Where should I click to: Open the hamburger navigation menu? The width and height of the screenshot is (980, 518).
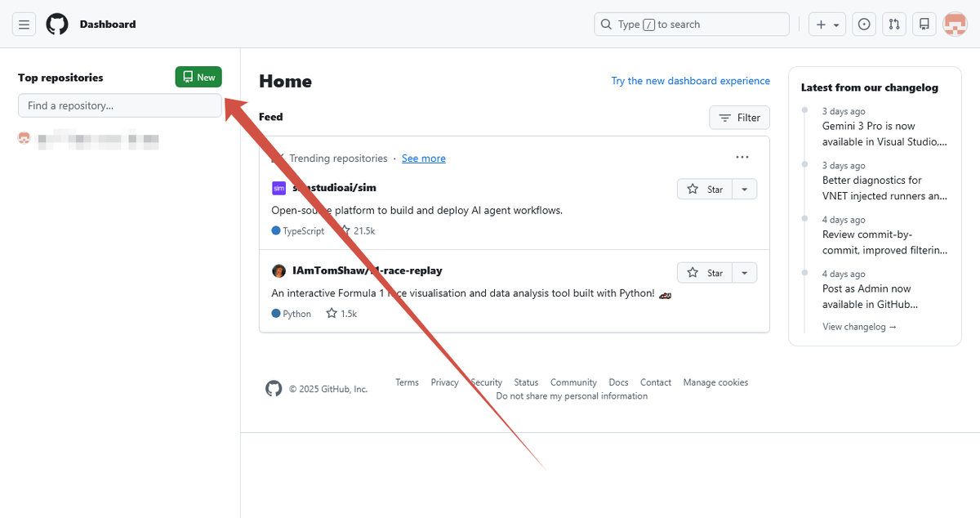click(24, 25)
